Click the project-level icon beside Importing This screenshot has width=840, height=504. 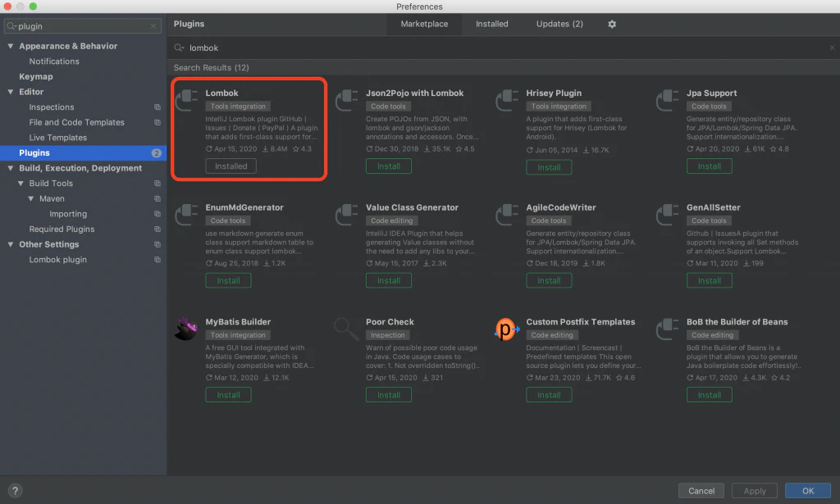point(157,214)
